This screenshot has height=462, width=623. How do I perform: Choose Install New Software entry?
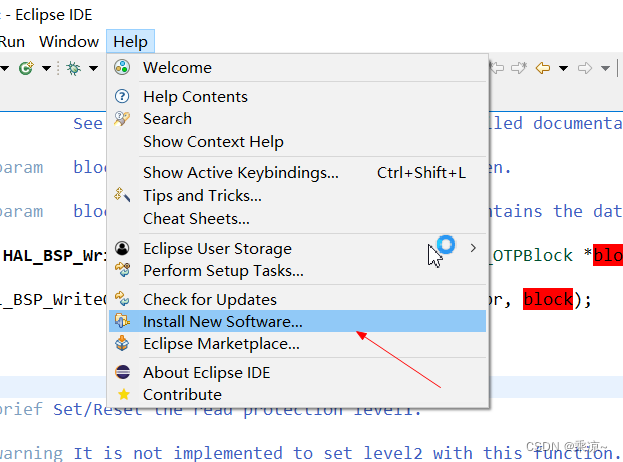pos(297,321)
